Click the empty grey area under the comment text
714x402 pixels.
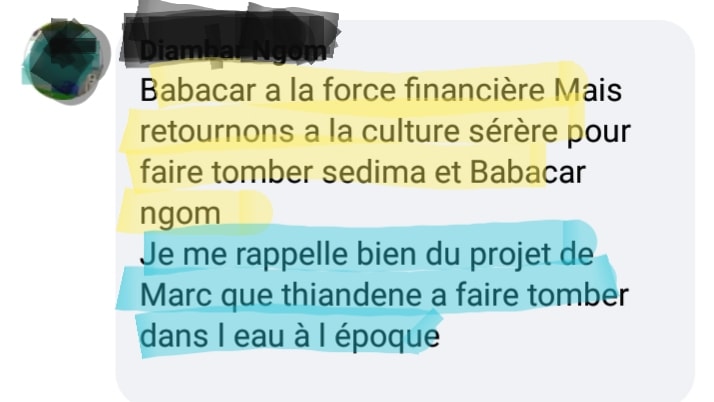click(405, 378)
